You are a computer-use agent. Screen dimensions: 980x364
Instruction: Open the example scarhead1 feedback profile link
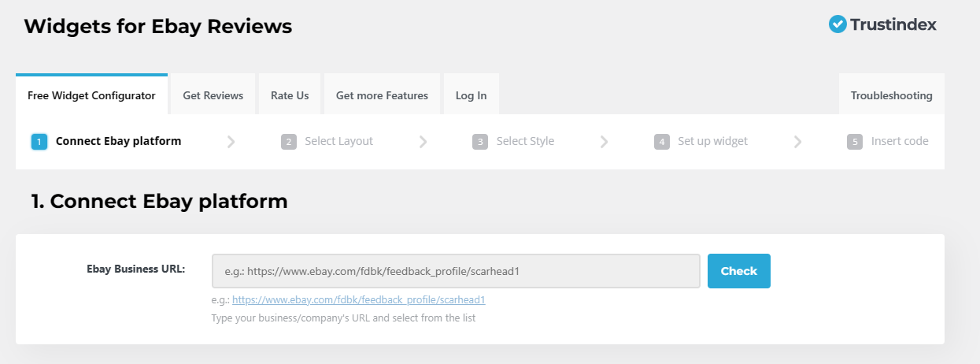358,300
